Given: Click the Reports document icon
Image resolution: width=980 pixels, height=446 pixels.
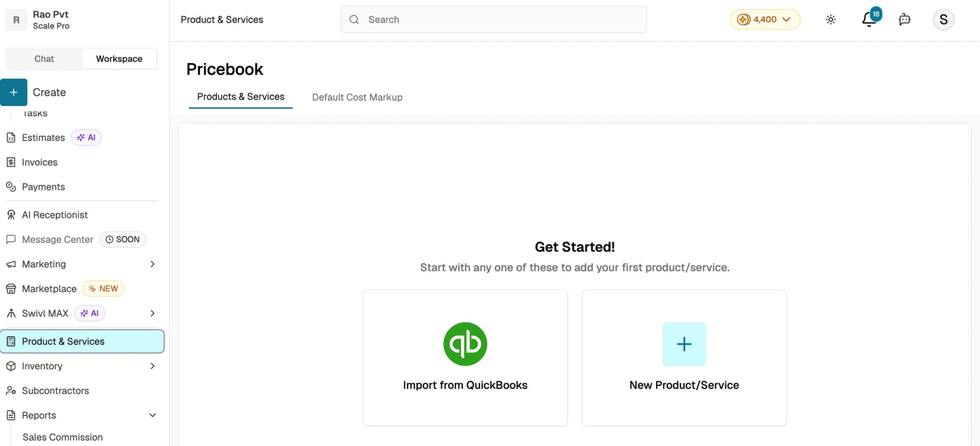Looking at the screenshot, I should coord(11,415).
